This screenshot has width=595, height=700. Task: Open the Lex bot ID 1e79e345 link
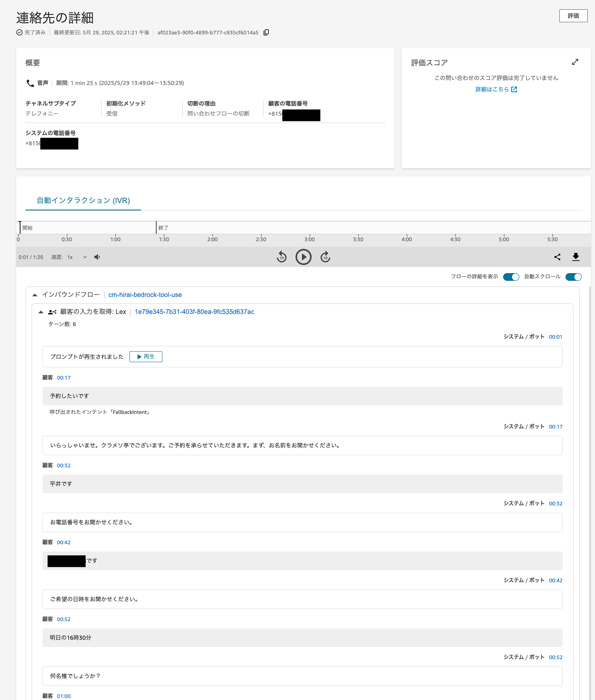coord(194,312)
